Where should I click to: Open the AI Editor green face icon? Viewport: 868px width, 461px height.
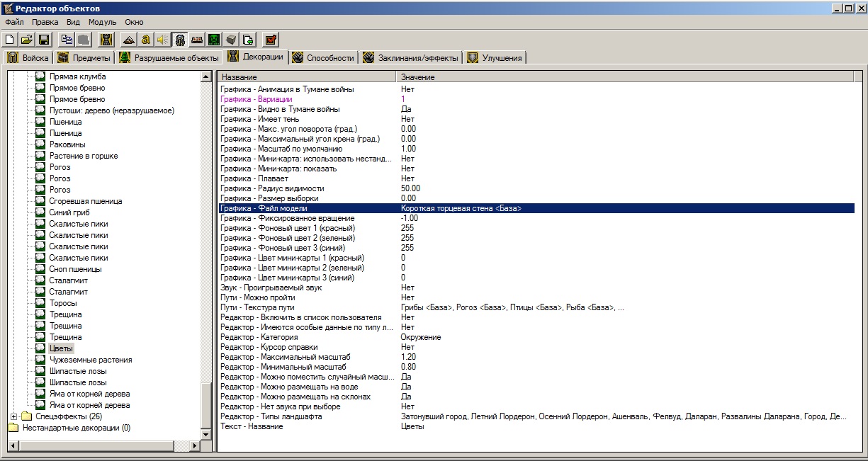[213, 40]
